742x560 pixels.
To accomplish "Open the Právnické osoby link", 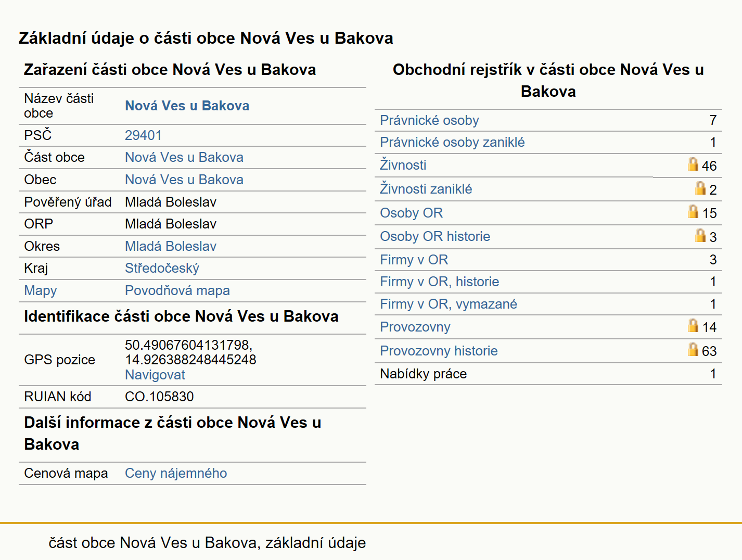I will point(429,120).
